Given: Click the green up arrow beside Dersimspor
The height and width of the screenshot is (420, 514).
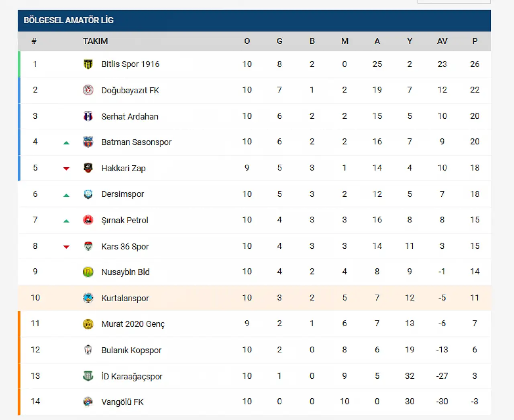Looking at the screenshot, I should click(x=67, y=195).
